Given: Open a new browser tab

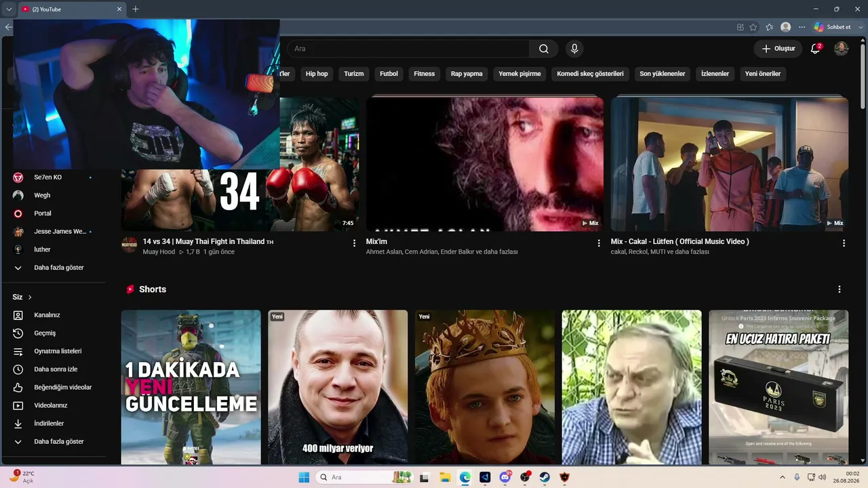Looking at the screenshot, I should pyautogui.click(x=136, y=9).
